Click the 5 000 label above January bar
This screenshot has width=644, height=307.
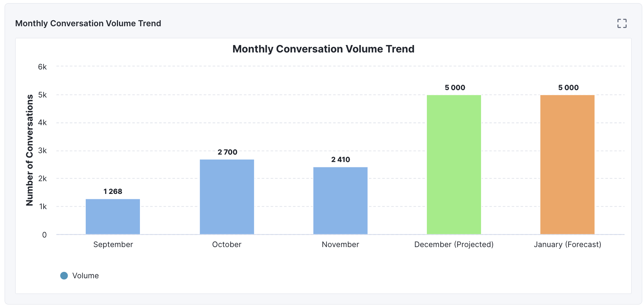coord(568,87)
